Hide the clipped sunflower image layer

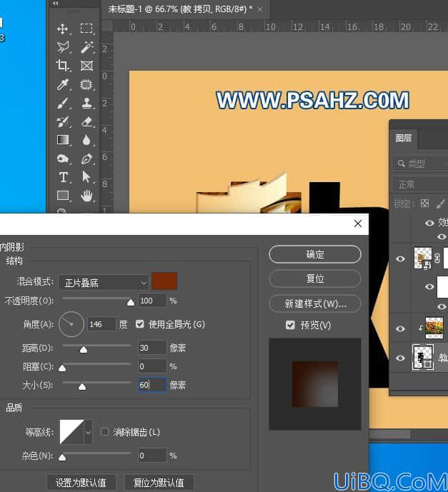pos(400,328)
